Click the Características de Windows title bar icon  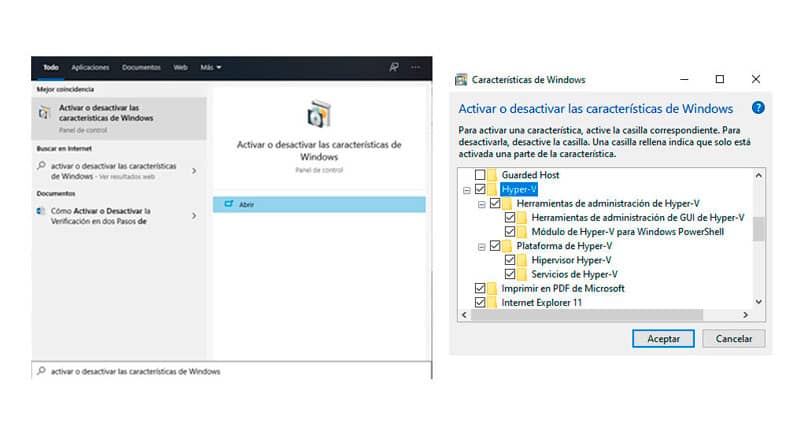coord(461,80)
